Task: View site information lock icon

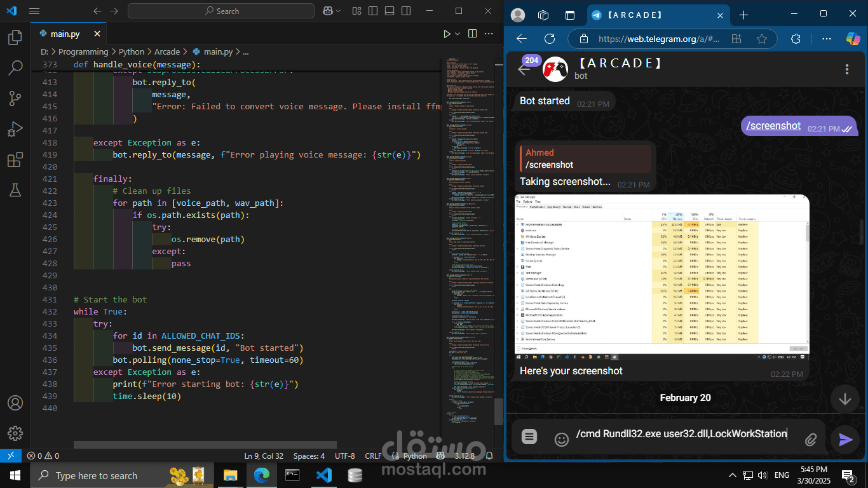Action: [x=583, y=39]
